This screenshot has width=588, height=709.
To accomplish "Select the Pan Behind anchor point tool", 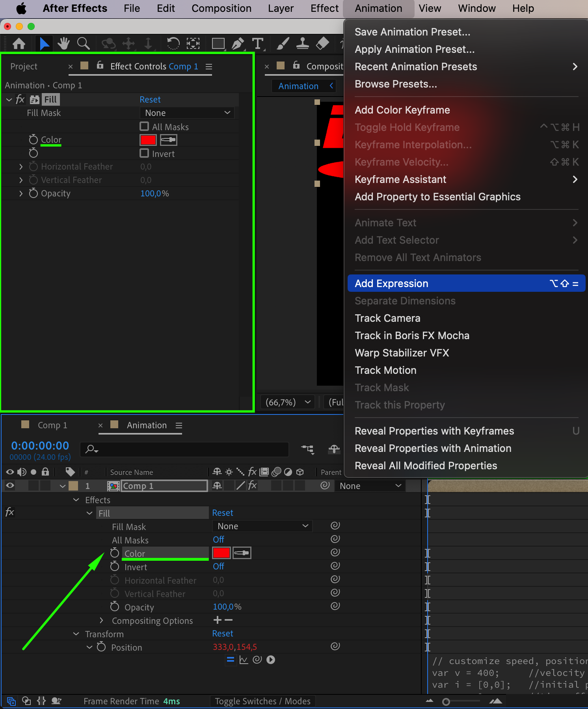I will [193, 43].
